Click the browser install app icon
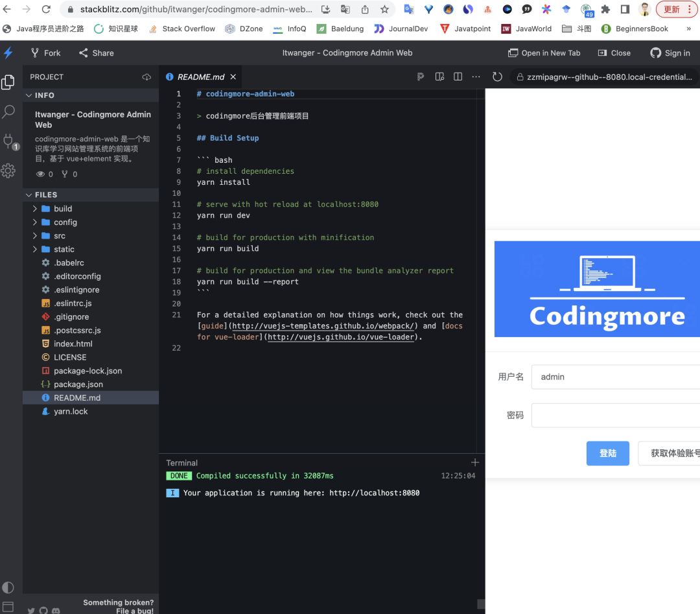Image resolution: width=700 pixels, height=614 pixels. [325, 9]
